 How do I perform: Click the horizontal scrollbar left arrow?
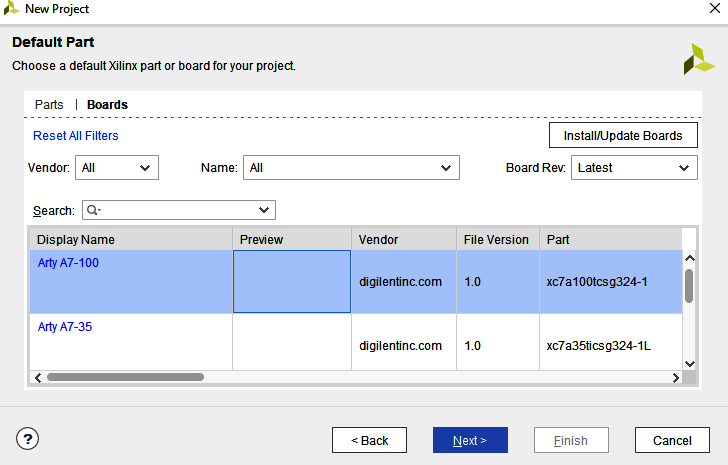point(38,378)
